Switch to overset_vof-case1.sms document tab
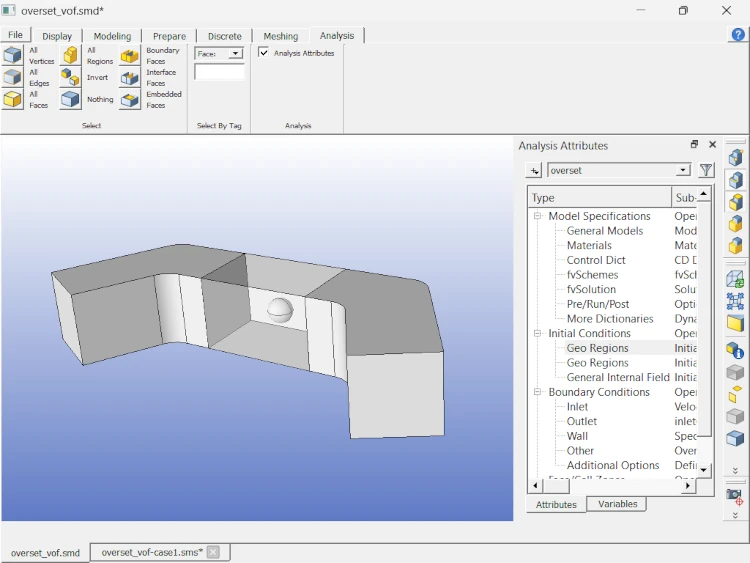750x563 pixels. point(152,552)
